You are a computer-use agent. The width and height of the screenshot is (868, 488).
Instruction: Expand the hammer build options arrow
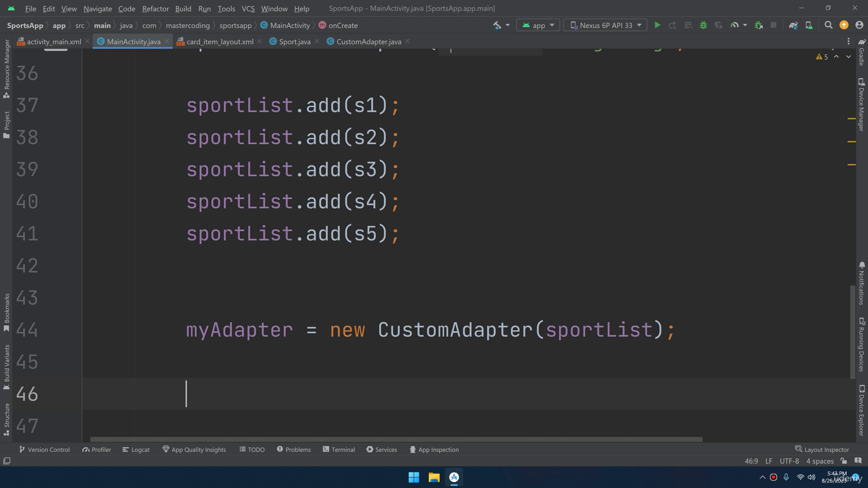tap(508, 25)
